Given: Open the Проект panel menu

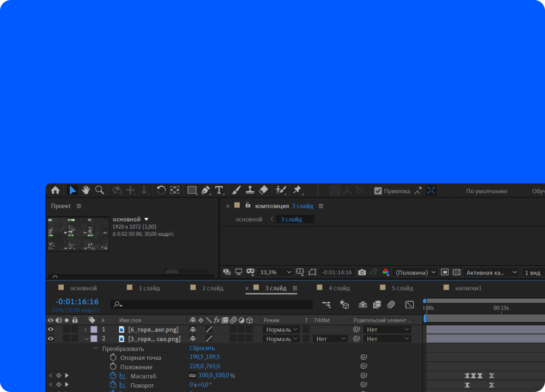Looking at the screenshot, I should point(79,206).
